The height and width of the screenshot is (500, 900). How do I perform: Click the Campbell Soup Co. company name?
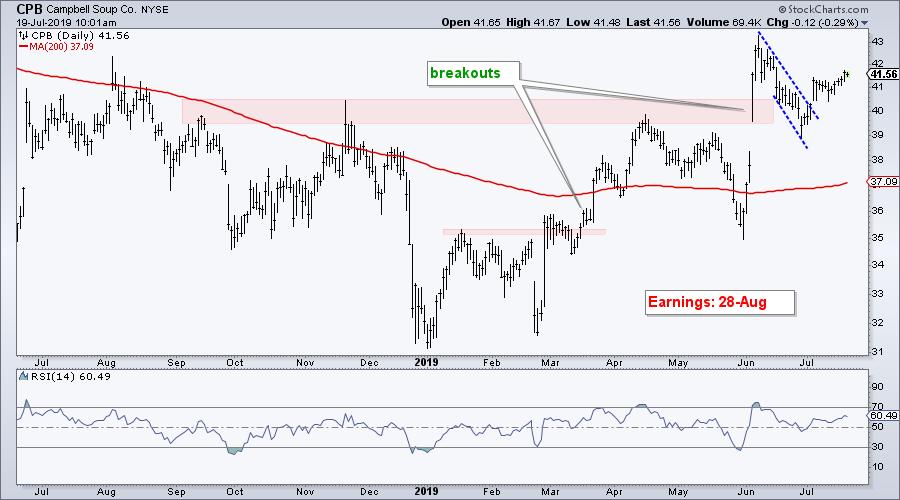pos(91,9)
